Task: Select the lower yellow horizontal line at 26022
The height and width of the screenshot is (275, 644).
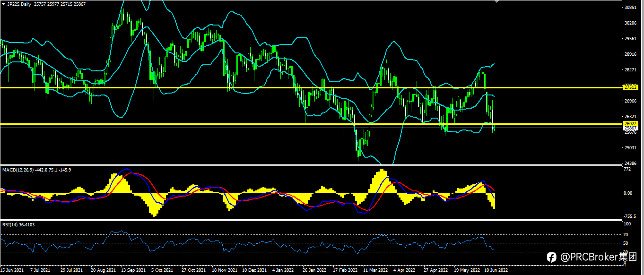Action: [x=311, y=124]
